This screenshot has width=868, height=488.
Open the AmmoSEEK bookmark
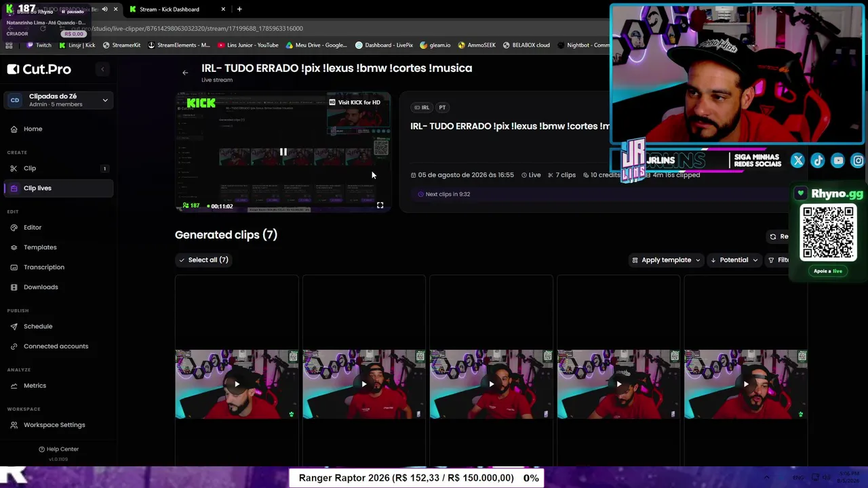477,45
